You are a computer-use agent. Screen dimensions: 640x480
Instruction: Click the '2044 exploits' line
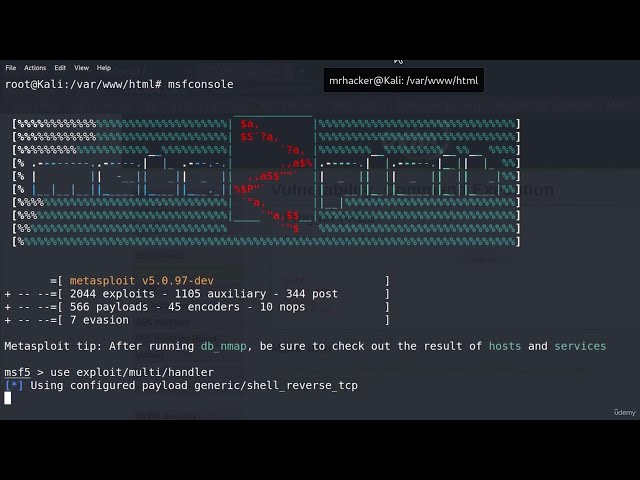tap(204, 294)
